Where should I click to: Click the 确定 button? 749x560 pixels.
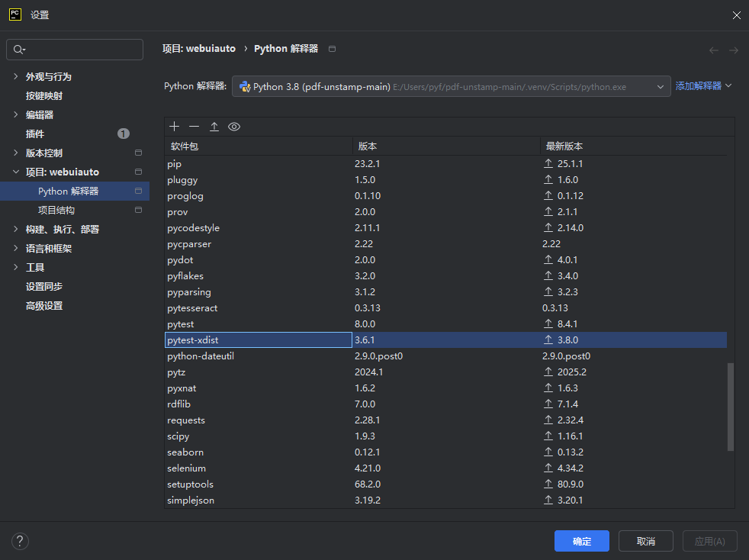pyautogui.click(x=581, y=541)
